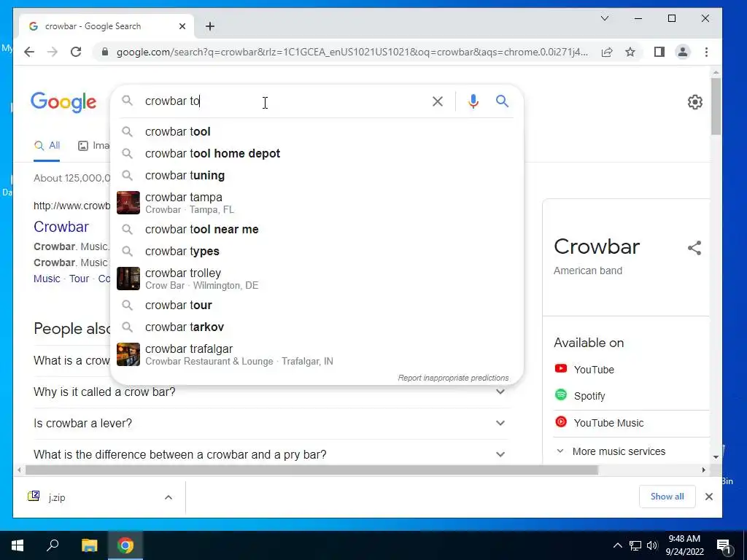Click the browser forward arrow
747x560 pixels.
[x=53, y=52]
